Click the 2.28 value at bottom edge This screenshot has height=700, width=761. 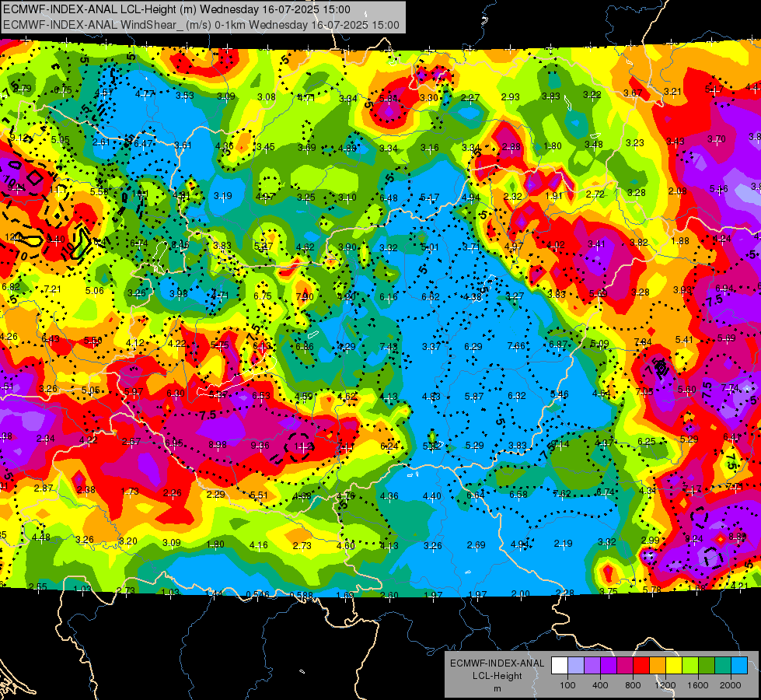(x=565, y=593)
